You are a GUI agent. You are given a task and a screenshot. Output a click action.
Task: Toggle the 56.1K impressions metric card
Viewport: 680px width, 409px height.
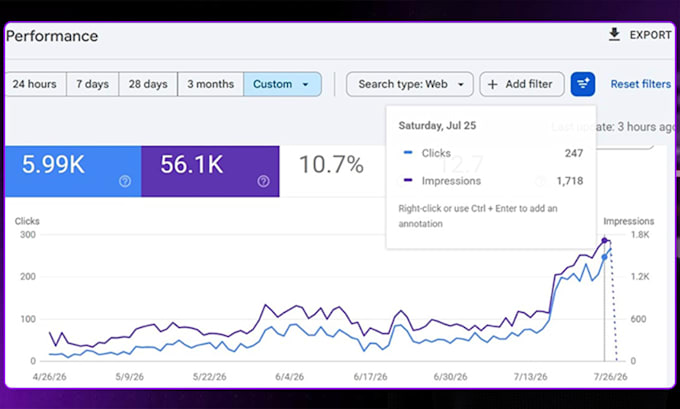click(x=210, y=171)
